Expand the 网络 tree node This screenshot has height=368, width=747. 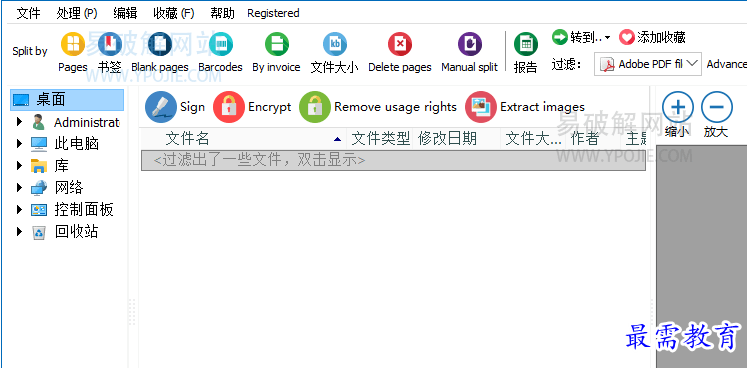click(x=19, y=187)
